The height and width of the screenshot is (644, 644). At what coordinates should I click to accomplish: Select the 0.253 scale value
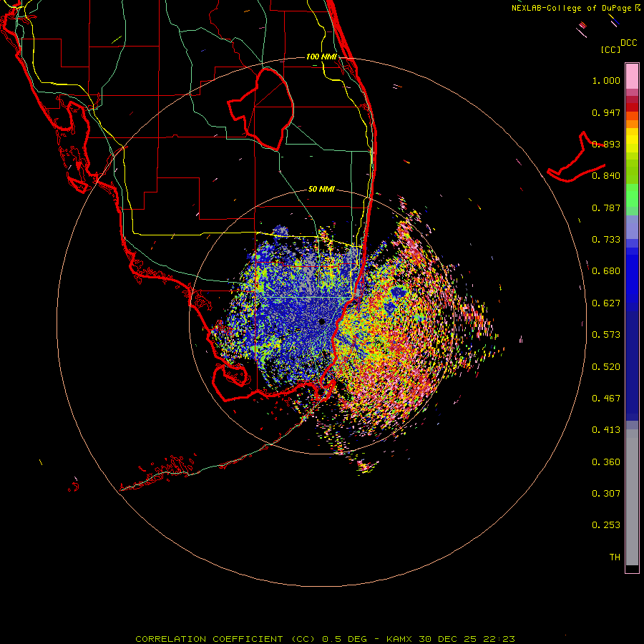click(x=606, y=525)
